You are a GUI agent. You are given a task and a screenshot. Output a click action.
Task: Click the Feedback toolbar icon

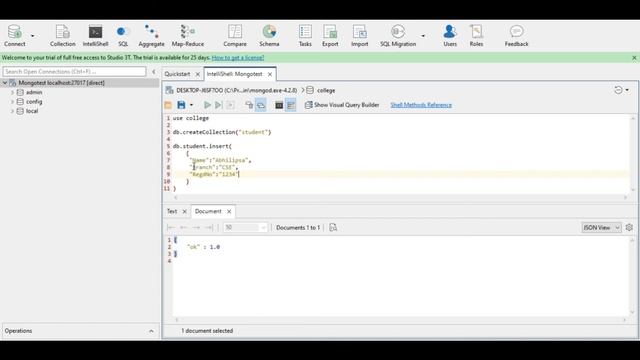coord(516,36)
